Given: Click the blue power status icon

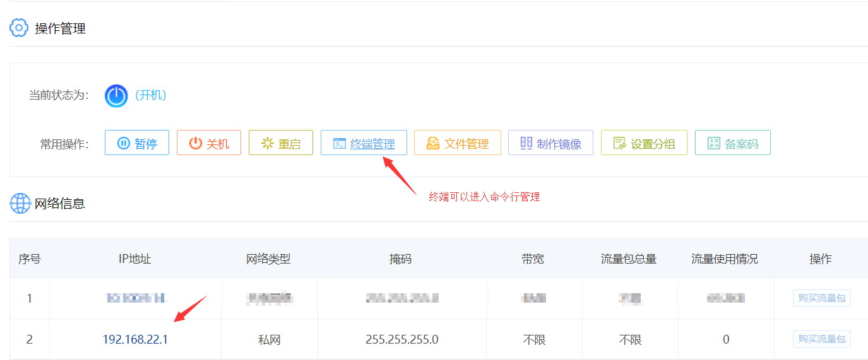Looking at the screenshot, I should pyautogui.click(x=116, y=95).
